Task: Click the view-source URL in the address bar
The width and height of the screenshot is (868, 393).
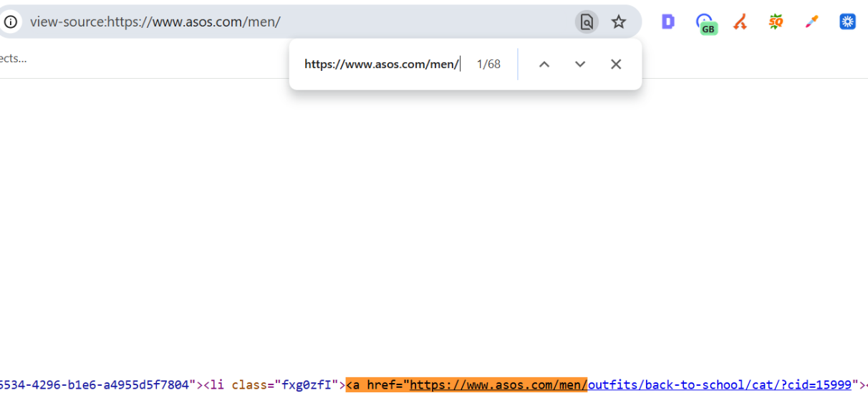Action: pos(155,22)
